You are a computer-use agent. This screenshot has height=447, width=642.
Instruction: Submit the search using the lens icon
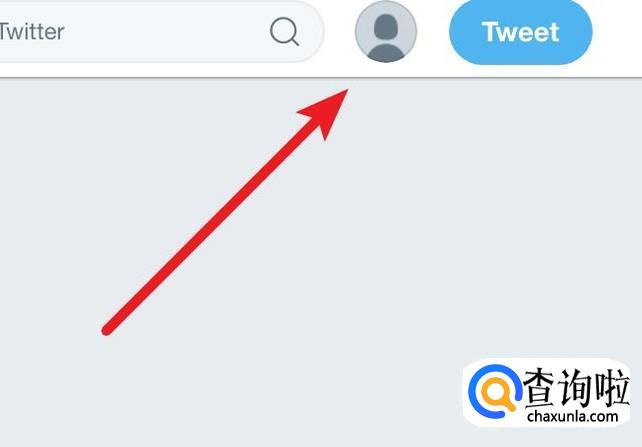pos(285,31)
